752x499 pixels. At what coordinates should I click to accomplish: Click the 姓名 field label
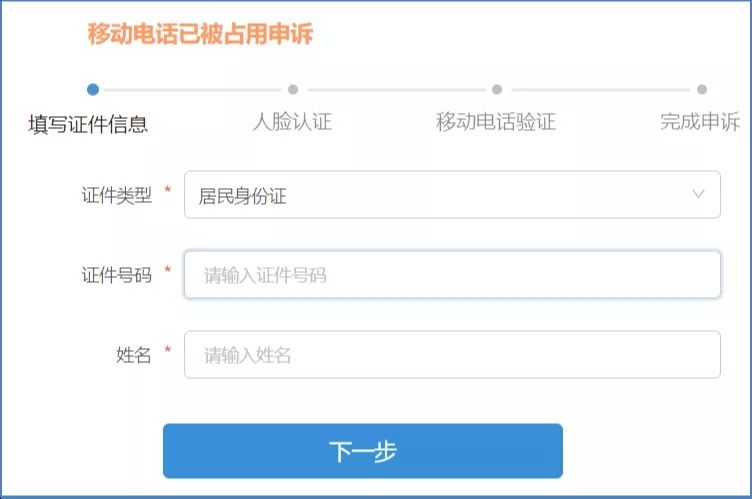tap(133, 354)
